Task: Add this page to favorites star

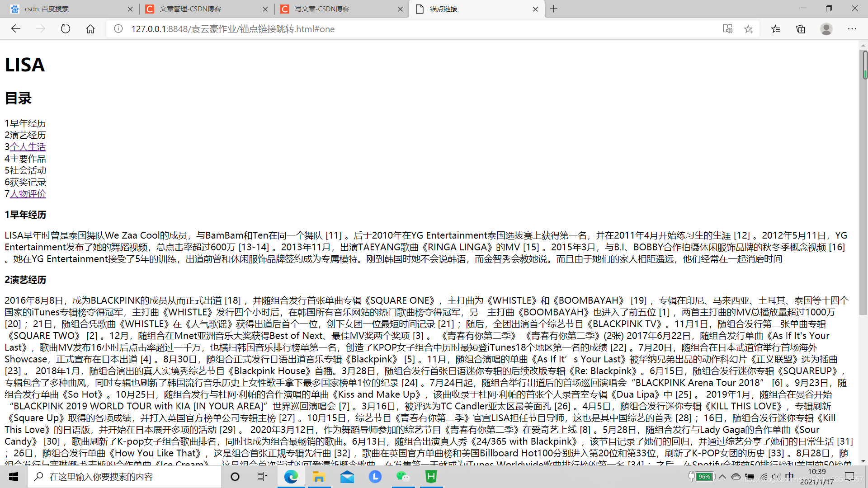Action: (748, 29)
